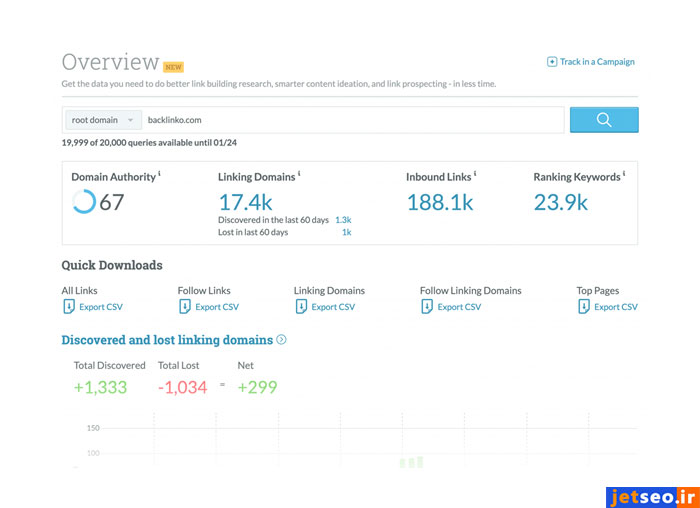Click the 1.3k discovered domains link
700x508 pixels.
(x=343, y=219)
